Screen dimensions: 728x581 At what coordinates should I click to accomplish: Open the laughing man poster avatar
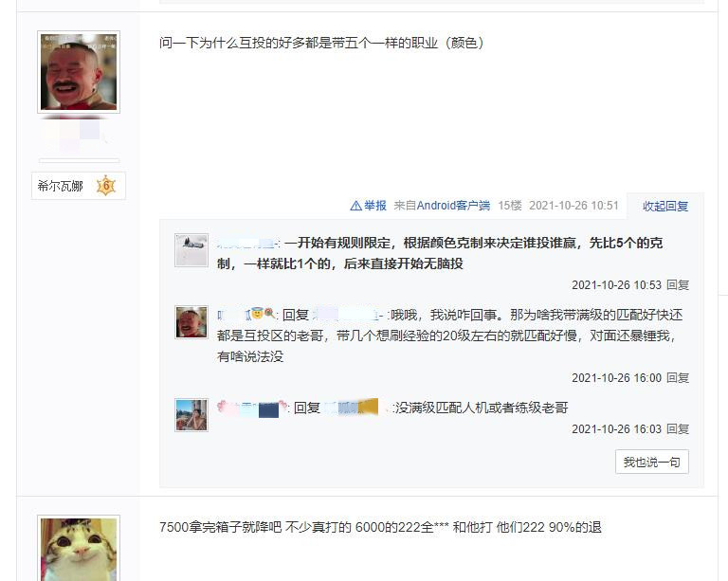[x=79, y=72]
